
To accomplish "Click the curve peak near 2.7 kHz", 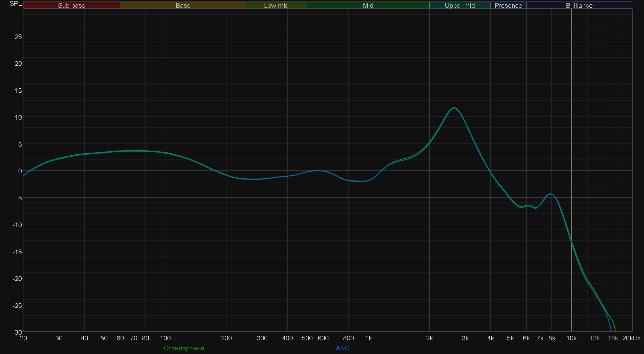I will point(454,108).
